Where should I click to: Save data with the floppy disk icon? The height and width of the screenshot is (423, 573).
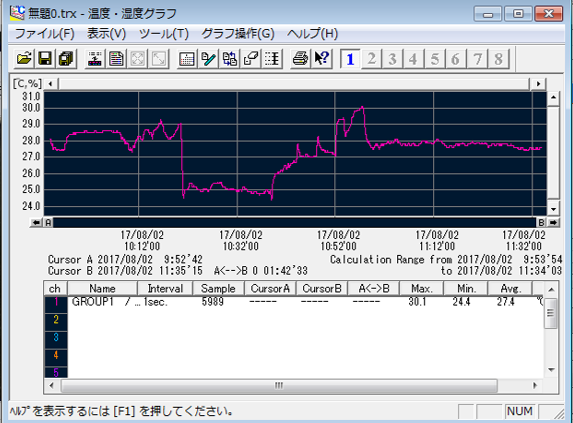tap(45, 58)
